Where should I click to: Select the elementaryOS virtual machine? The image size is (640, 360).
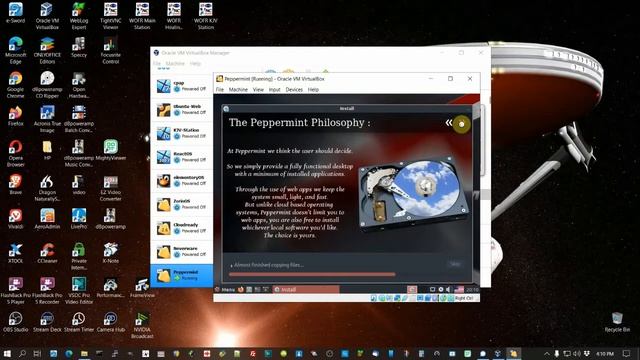coord(182,180)
